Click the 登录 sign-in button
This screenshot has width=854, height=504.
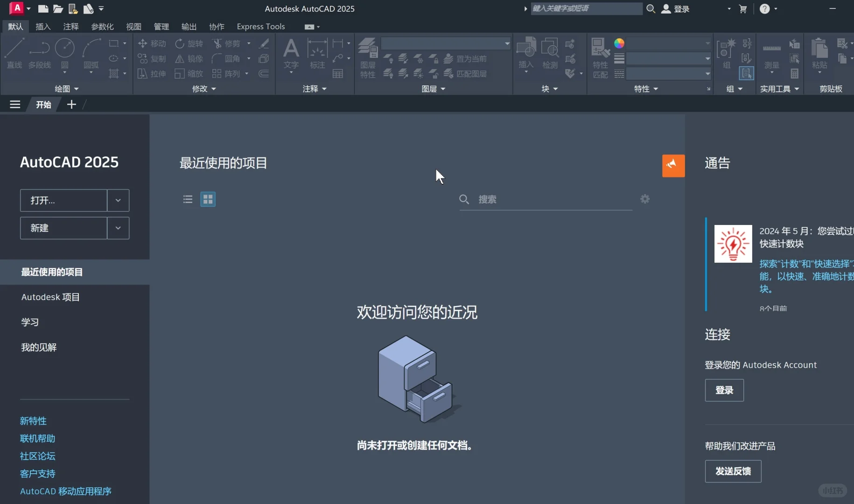(724, 390)
